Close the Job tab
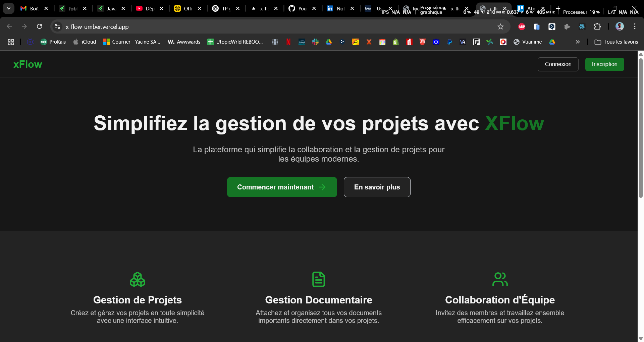This screenshot has height=342, width=644. click(85, 8)
